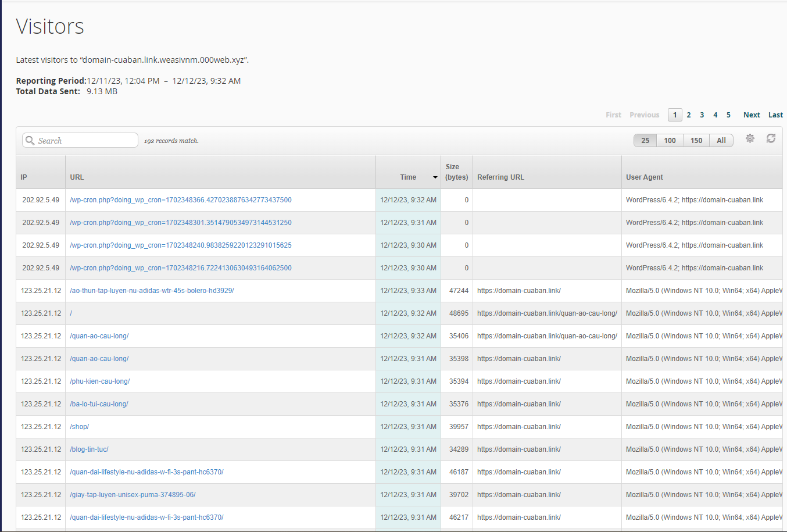Open the /blog-tin-tuc/ URL link
This screenshot has width=787, height=532.
pos(89,449)
